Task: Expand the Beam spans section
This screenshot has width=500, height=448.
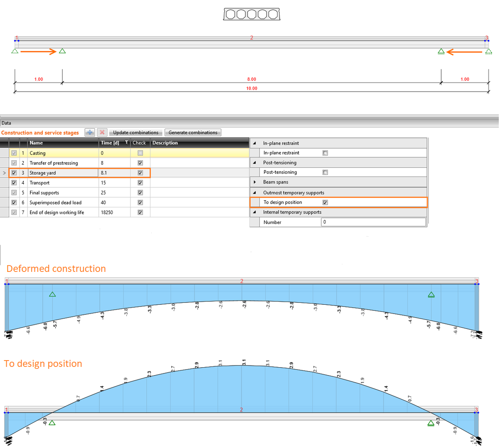Action: point(255,182)
